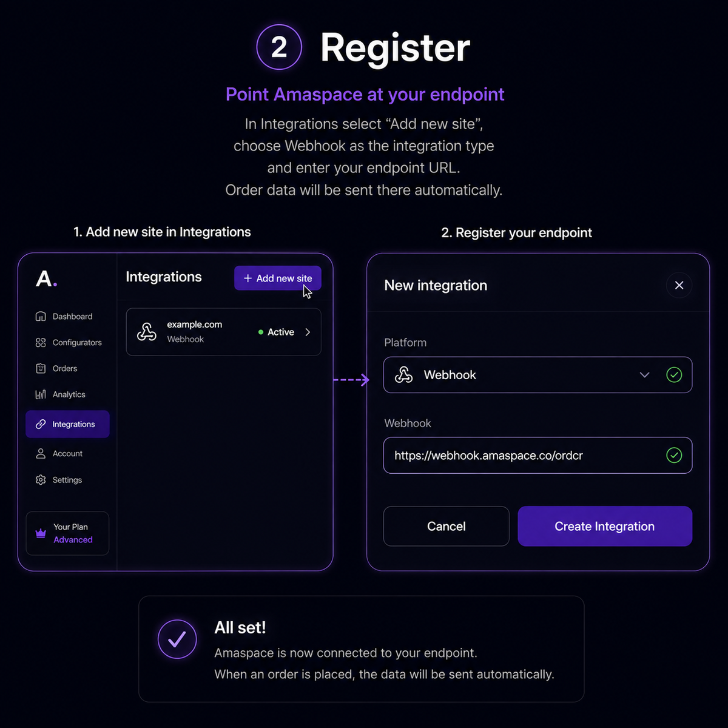The image size is (728, 728).
Task: Open the Your Plan Advanced panel
Action: [x=67, y=533]
